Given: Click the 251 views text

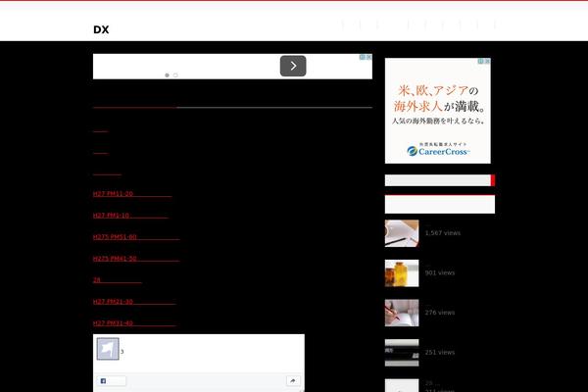Looking at the screenshot, I should pyautogui.click(x=439, y=352).
